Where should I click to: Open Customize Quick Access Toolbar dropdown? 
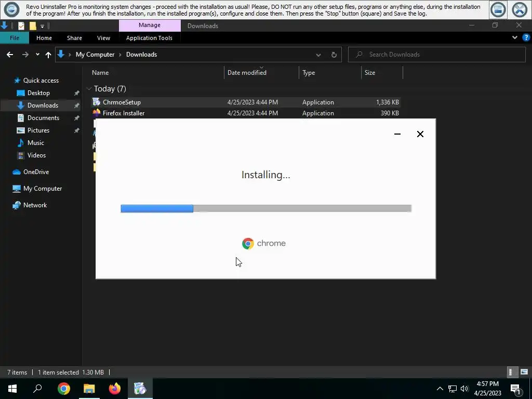(42, 26)
